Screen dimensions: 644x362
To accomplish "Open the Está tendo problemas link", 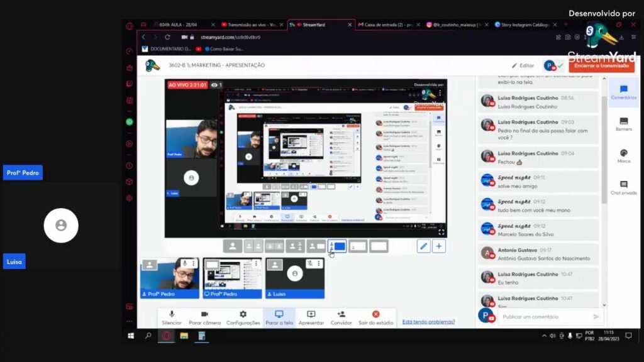I will (428, 322).
